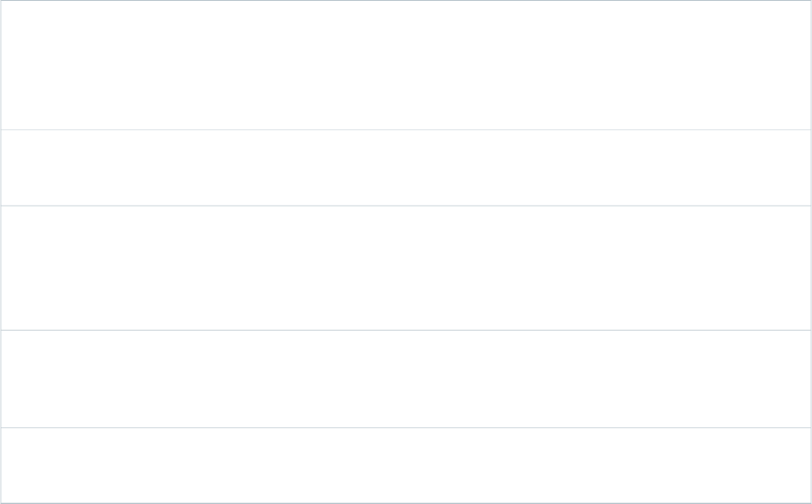Click the bottom empty row
This screenshot has height=504, width=812.
(x=406, y=465)
